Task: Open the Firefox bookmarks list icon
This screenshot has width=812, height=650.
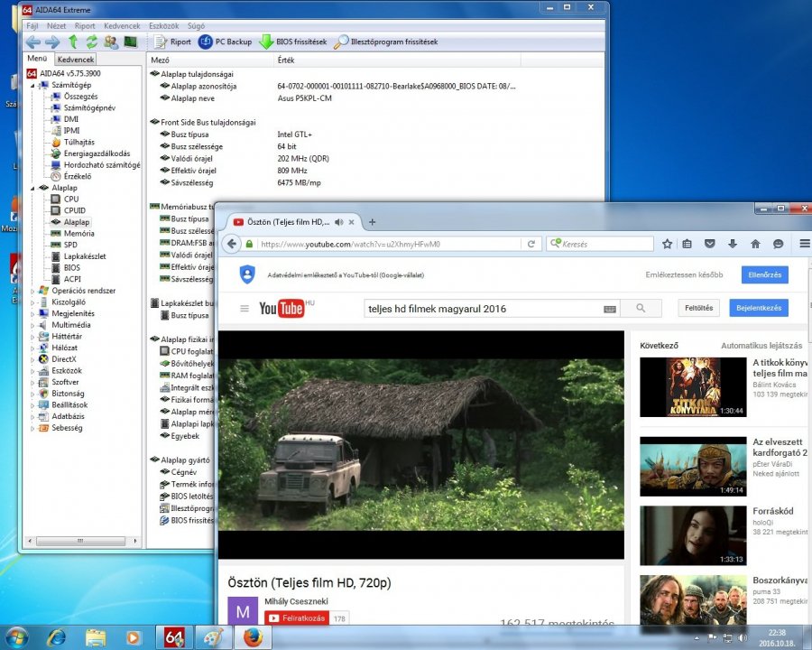Action: [687, 244]
